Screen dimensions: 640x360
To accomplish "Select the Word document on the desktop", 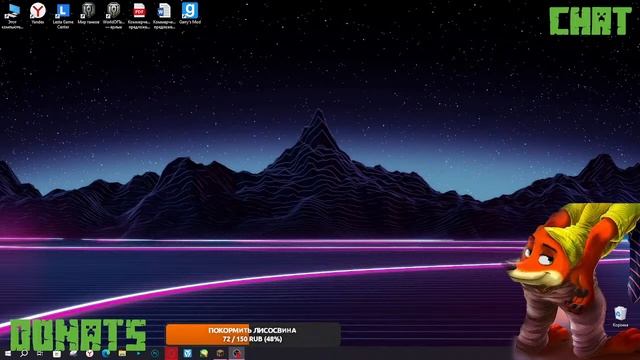I will click(x=164, y=16).
